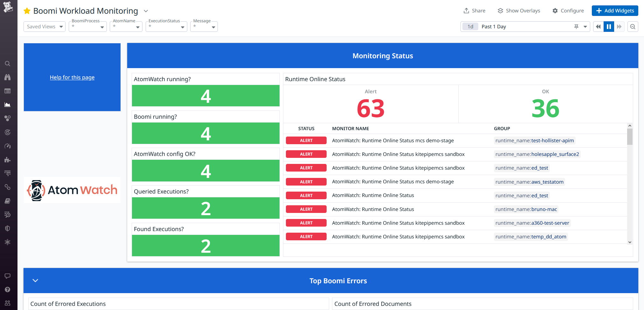Click the Add Widgets button
Viewport: 644px width, 310px height.
615,11
